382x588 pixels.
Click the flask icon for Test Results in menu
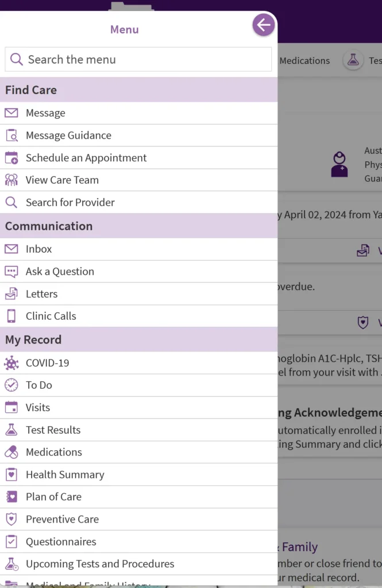[11, 430]
